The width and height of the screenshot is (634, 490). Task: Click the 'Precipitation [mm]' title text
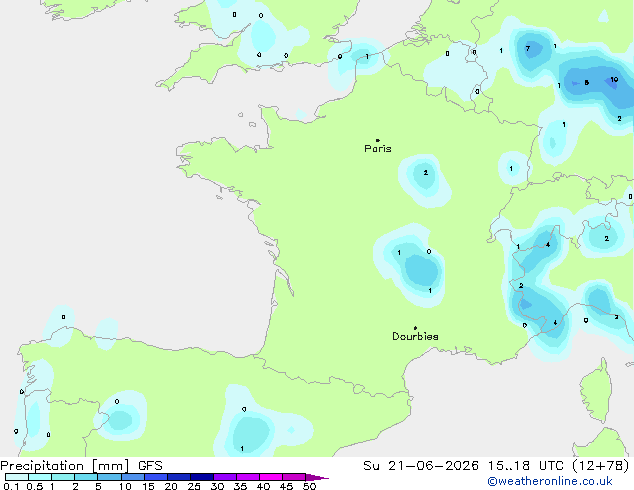click(x=65, y=466)
